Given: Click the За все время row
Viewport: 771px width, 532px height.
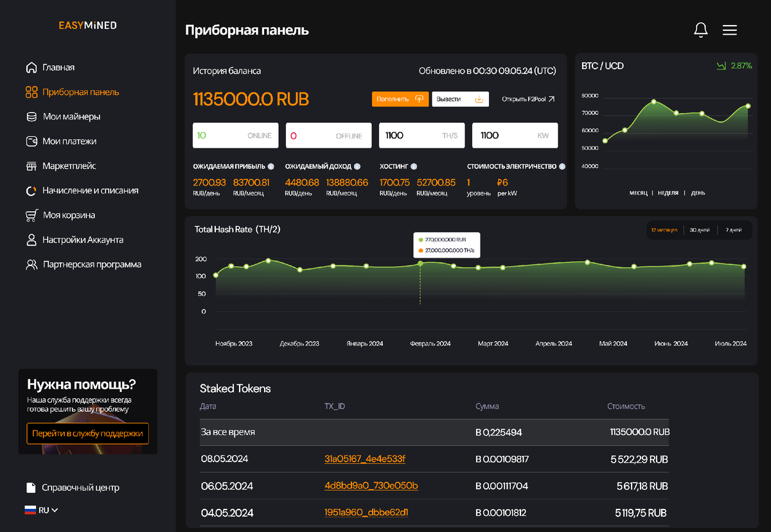Looking at the screenshot, I should pyautogui.click(x=434, y=432).
